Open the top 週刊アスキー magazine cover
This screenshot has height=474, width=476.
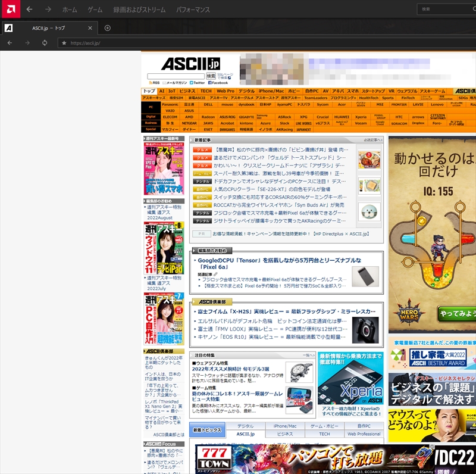pyautogui.click(x=164, y=169)
